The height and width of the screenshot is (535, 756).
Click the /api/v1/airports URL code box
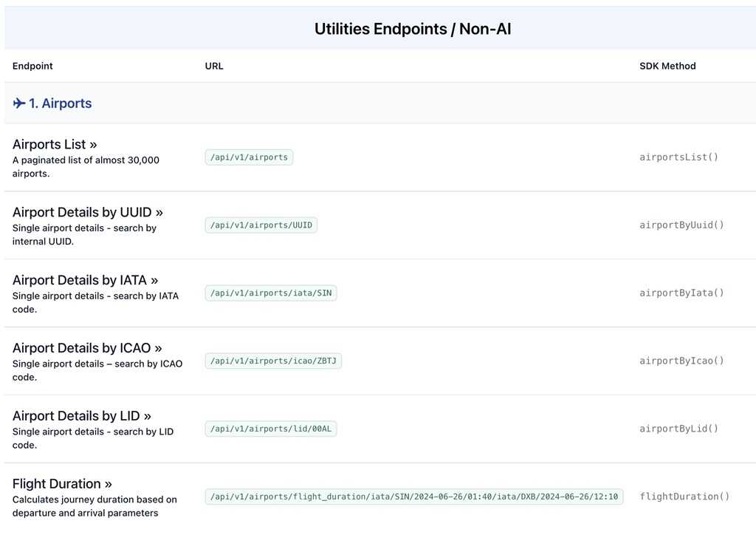click(x=249, y=157)
